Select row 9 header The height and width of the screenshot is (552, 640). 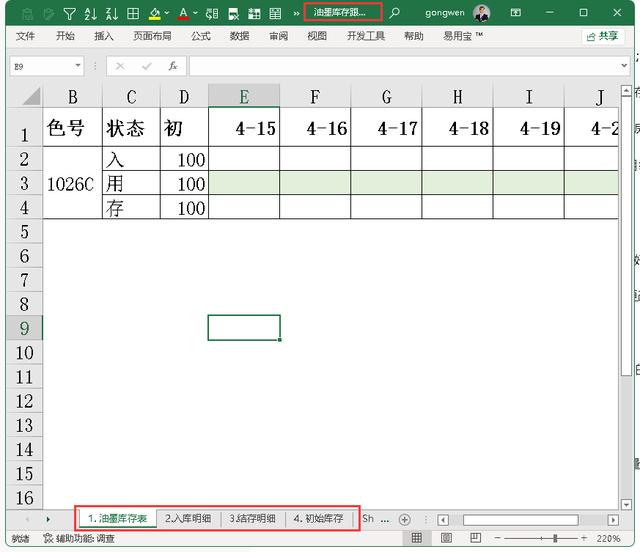click(x=24, y=328)
